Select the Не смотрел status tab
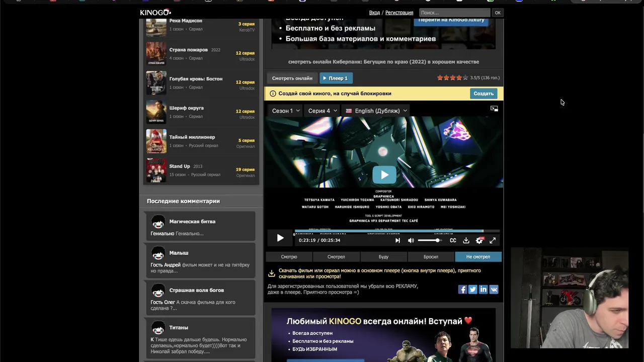Screen dimensions: 644x362 click(478, 257)
